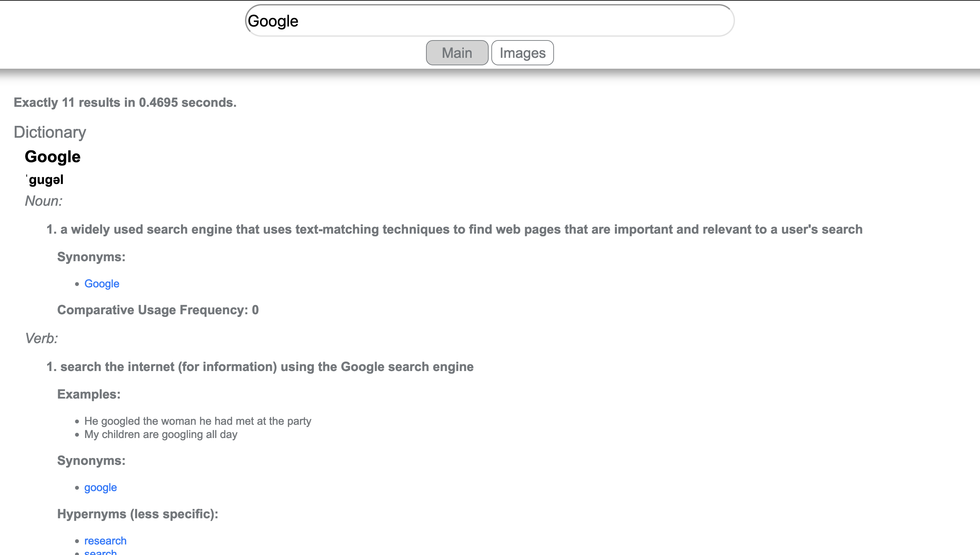Click the Comparative Usage Frequency line
980x555 pixels.
click(158, 310)
